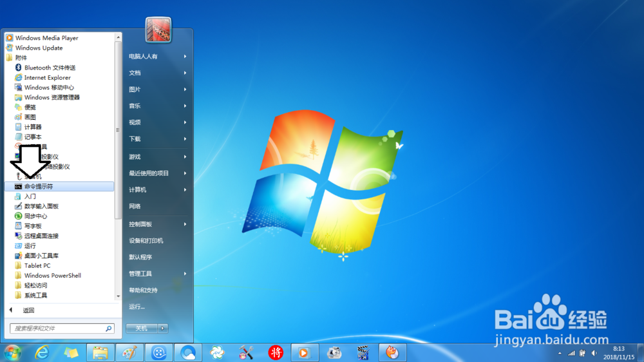
Task: Open 运行 in the 附件 list
Action: point(30,245)
